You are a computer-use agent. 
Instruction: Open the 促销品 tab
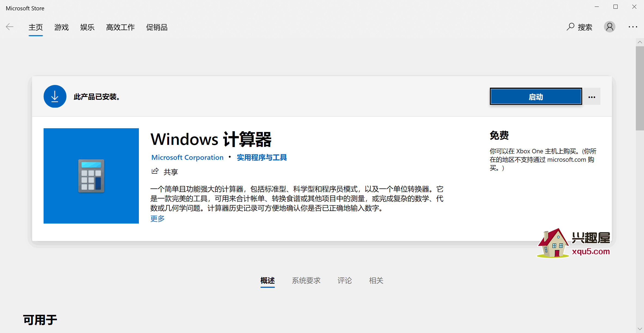pos(157,27)
